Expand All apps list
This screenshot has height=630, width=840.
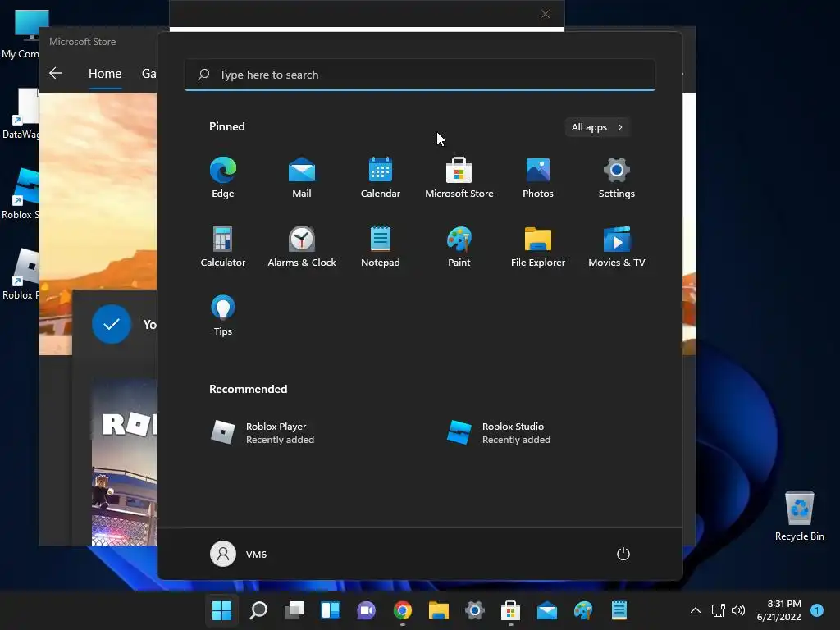point(597,127)
